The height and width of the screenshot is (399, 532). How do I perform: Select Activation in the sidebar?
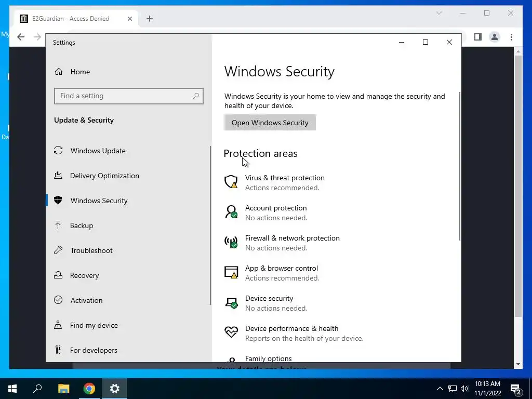click(128, 300)
